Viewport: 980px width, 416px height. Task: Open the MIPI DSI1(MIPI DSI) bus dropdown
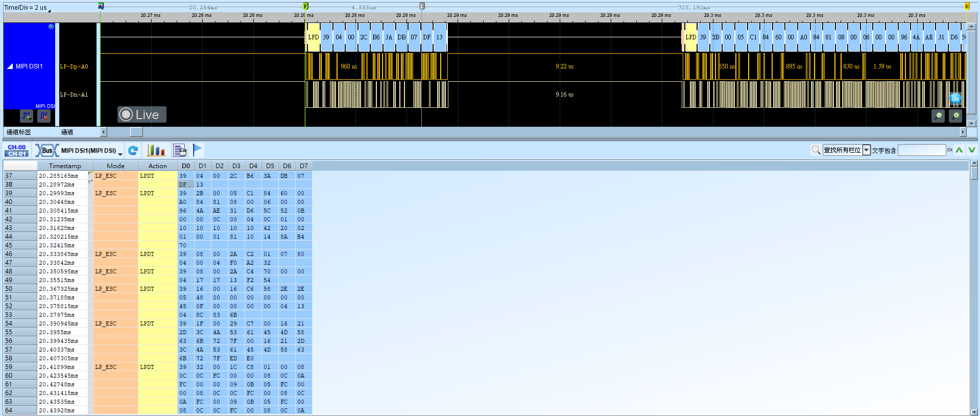coord(120,153)
